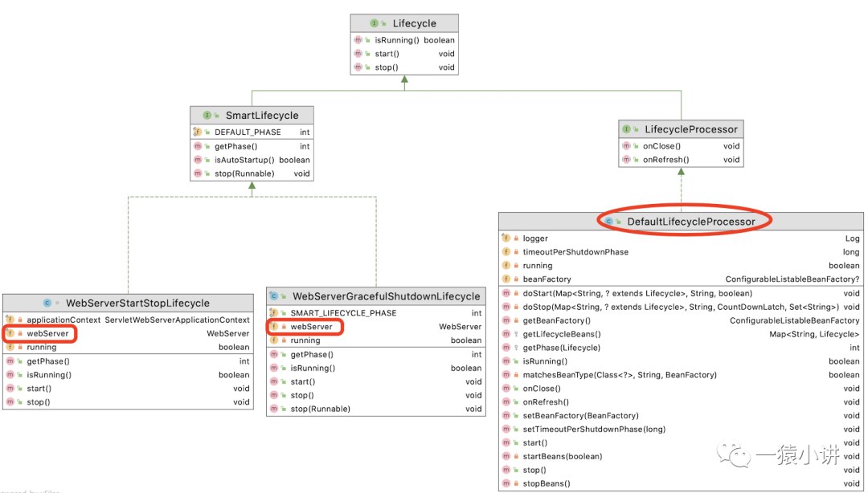The width and height of the screenshot is (868, 493).
Task: Select the timeoutPerShutdownPhase field
Action: pyautogui.click(x=681, y=252)
